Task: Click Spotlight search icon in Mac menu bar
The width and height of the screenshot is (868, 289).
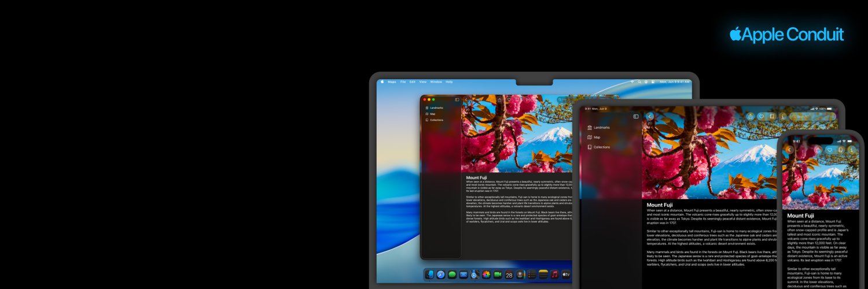Action: (639, 81)
